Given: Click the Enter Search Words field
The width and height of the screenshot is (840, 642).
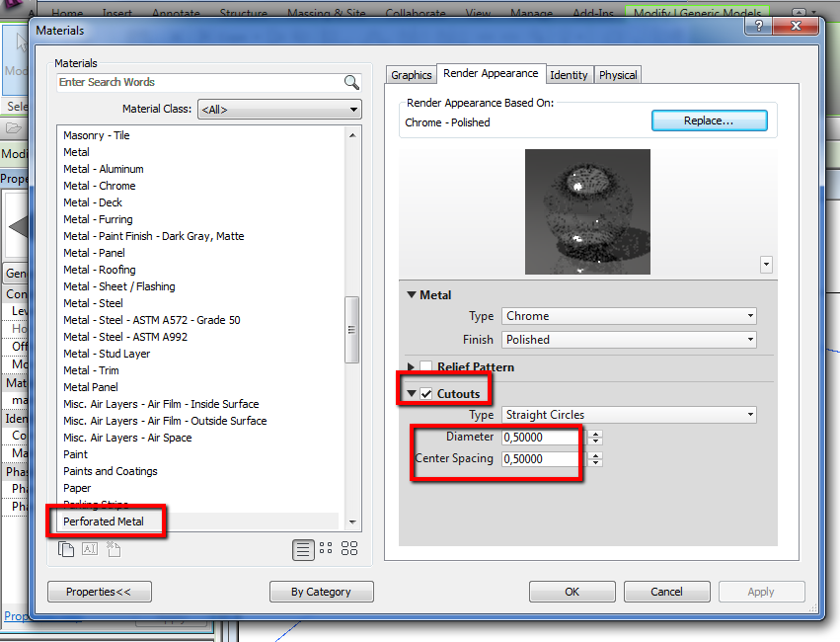Looking at the screenshot, I should pyautogui.click(x=199, y=83).
